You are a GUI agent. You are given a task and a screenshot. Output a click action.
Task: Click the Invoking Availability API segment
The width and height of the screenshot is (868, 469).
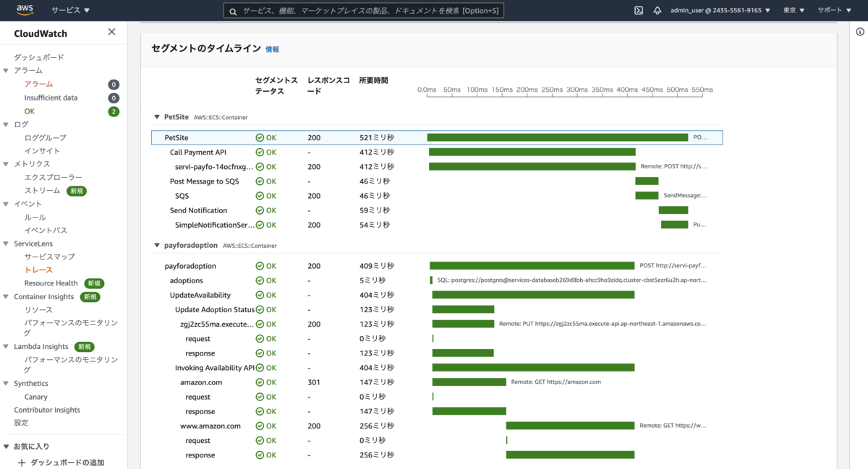(x=215, y=368)
